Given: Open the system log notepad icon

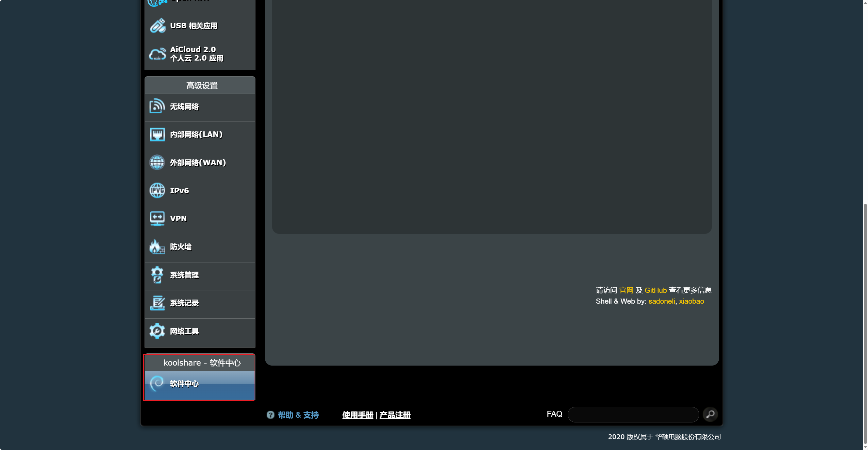Looking at the screenshot, I should click(x=157, y=303).
